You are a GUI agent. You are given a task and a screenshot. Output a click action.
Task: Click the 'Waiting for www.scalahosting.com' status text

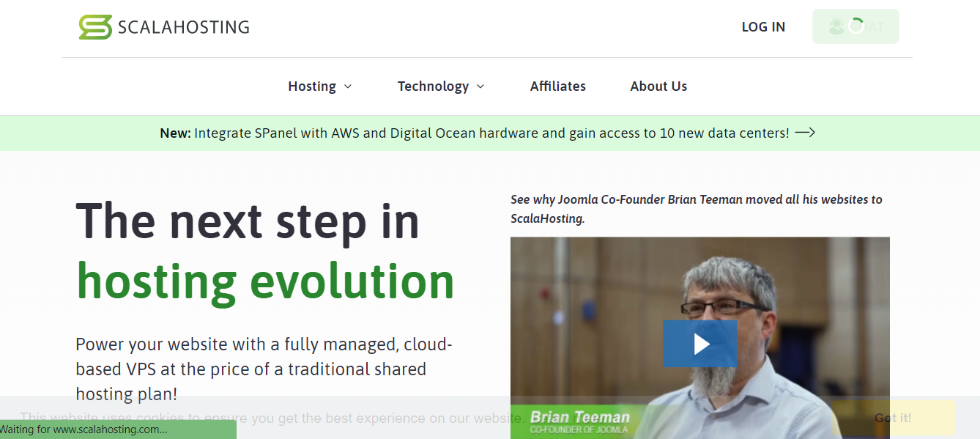click(x=83, y=429)
